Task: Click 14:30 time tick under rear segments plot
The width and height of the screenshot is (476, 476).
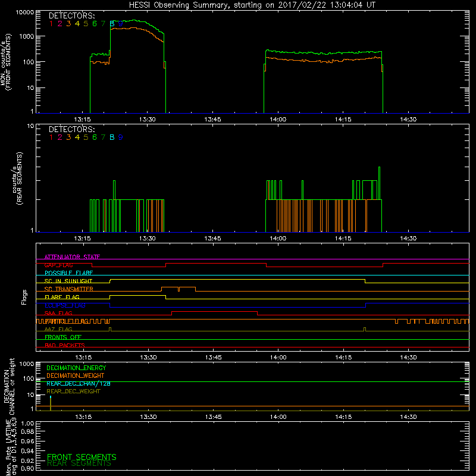Action: [x=408, y=239]
